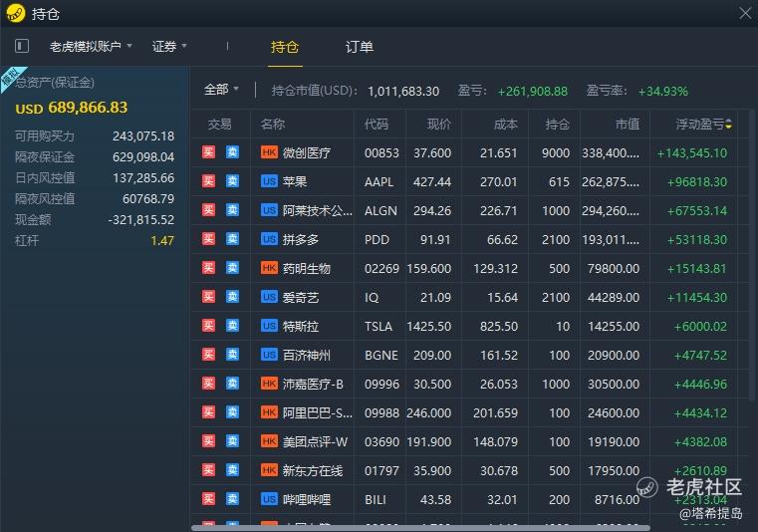Switch to the 持仓 tab

pos(285,47)
